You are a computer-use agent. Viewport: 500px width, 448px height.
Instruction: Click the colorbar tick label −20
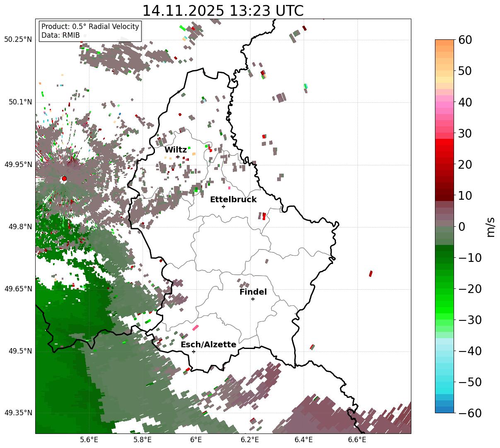click(470, 289)
